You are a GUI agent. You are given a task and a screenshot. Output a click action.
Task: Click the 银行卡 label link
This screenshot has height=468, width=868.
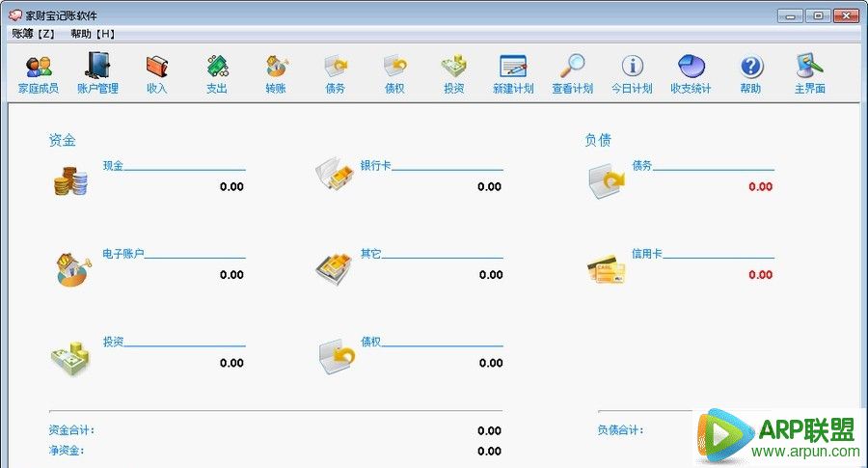375,165
